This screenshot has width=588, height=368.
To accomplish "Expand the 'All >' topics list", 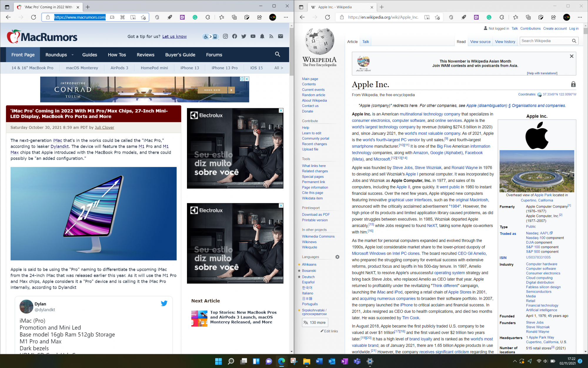I will pos(278,68).
